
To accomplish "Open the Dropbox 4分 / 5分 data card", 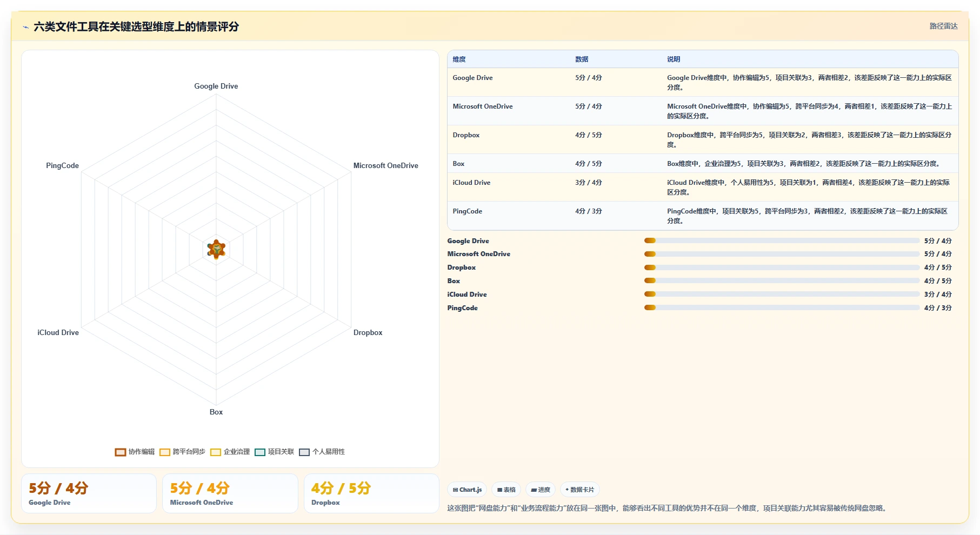I will (x=371, y=493).
